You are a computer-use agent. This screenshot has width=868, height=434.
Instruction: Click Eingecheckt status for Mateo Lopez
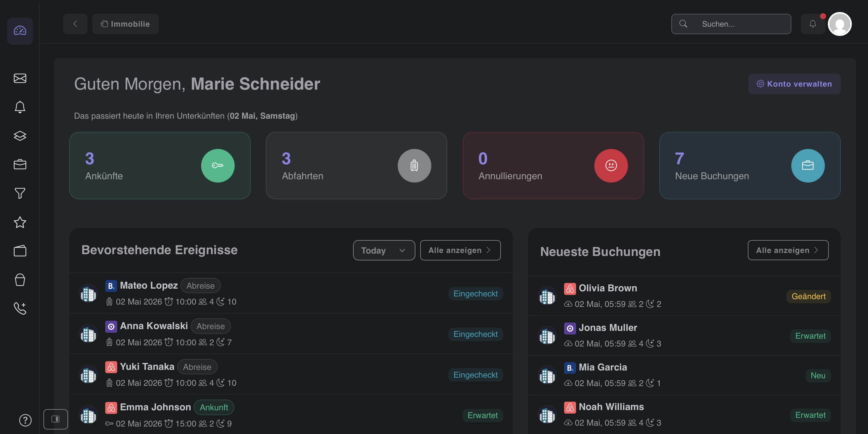[x=475, y=293]
